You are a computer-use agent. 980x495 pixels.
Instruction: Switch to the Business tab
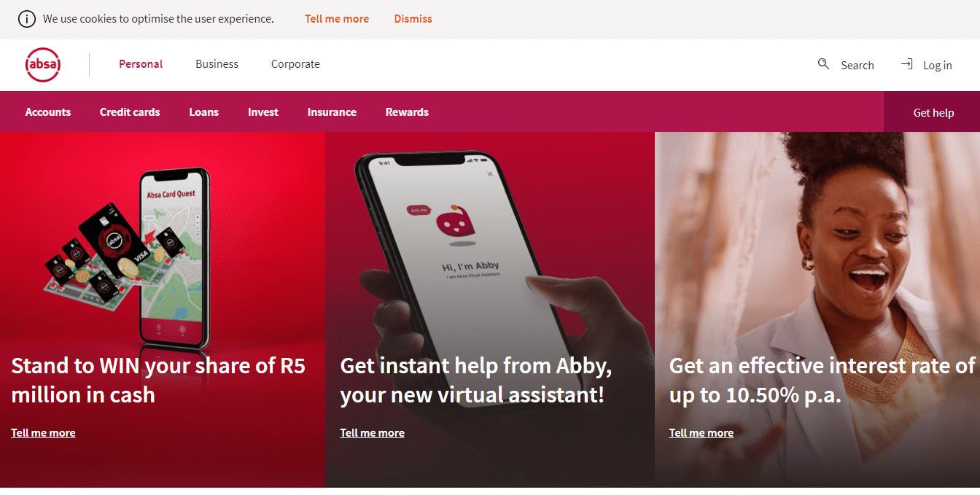(217, 64)
